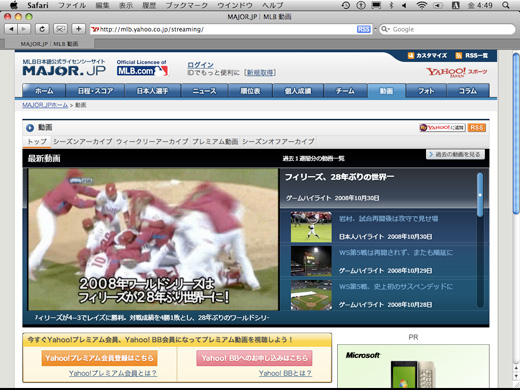Click the Yahoo! Japan Sports logo
This screenshot has width=520, height=390.
[456, 72]
